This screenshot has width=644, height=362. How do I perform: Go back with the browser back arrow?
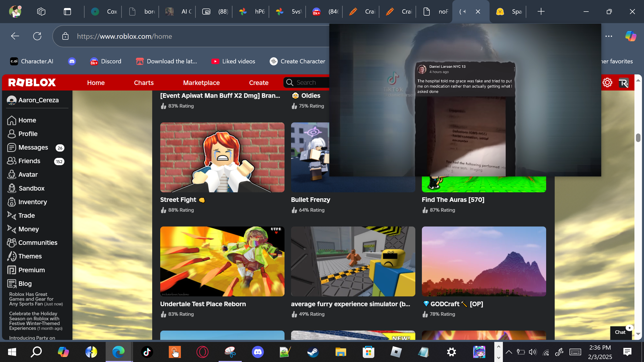[15, 36]
